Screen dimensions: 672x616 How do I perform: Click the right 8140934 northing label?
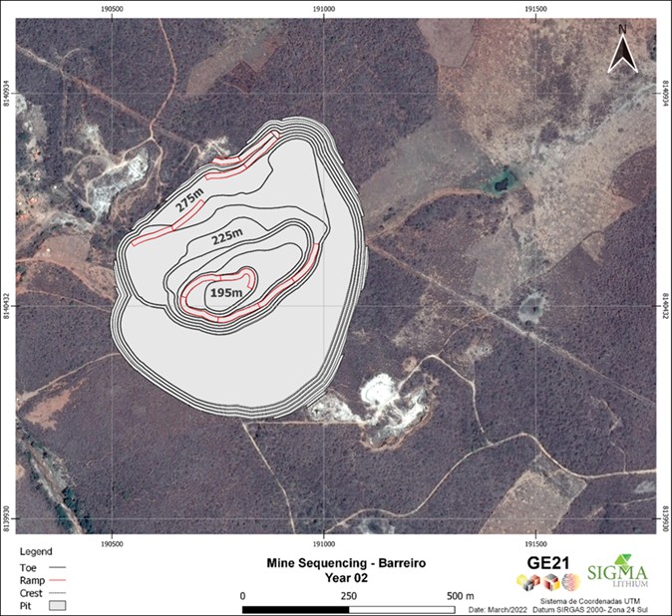click(665, 94)
